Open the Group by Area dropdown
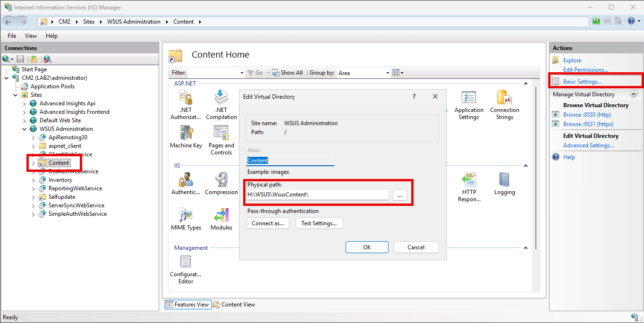Image resolution: width=644 pixels, height=323 pixels. click(x=387, y=73)
